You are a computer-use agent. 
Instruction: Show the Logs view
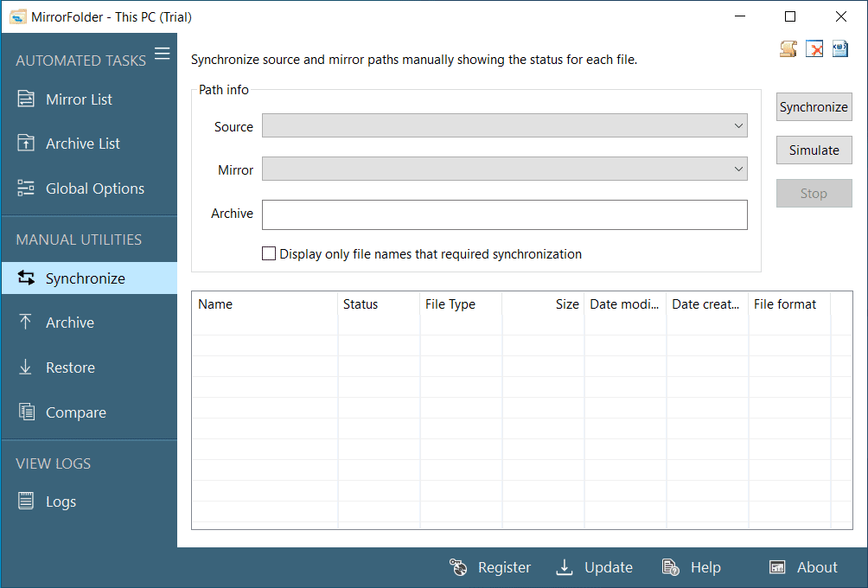(89, 502)
